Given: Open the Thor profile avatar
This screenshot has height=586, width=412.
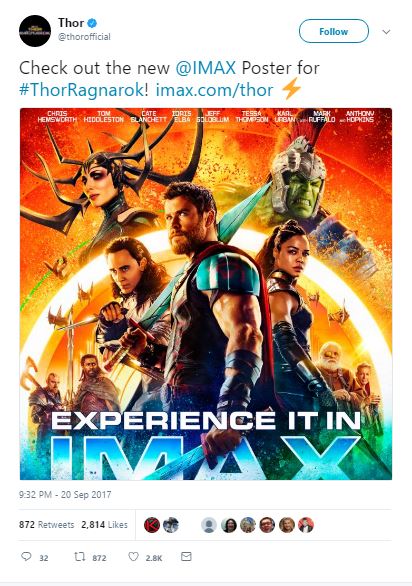Looking at the screenshot, I should pos(35,31).
